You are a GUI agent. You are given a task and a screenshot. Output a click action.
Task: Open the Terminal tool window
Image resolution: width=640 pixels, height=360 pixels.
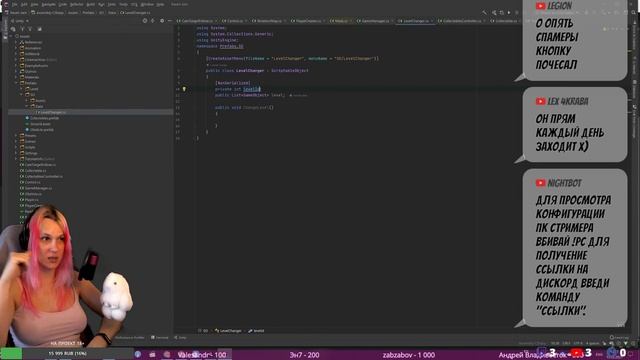pos(160,338)
